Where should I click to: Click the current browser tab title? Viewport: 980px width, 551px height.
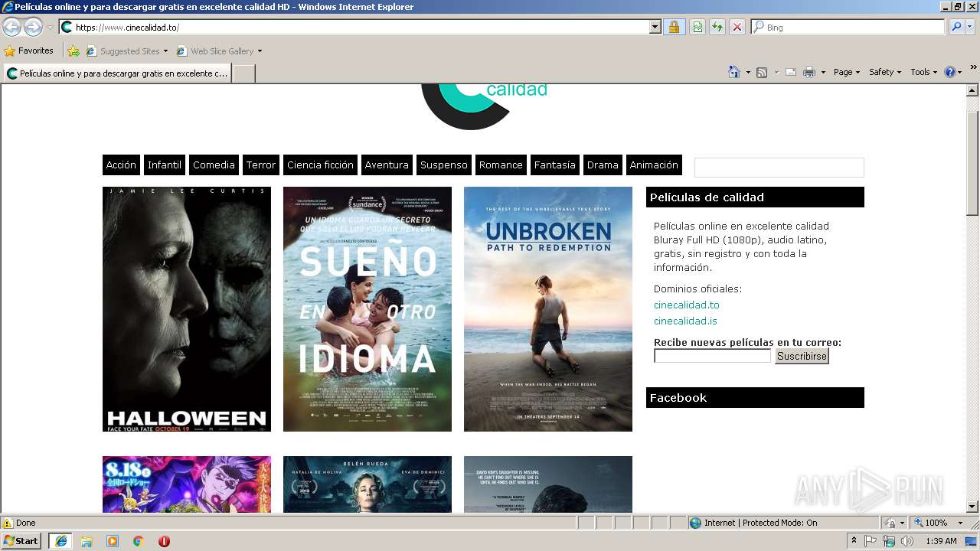click(x=117, y=73)
